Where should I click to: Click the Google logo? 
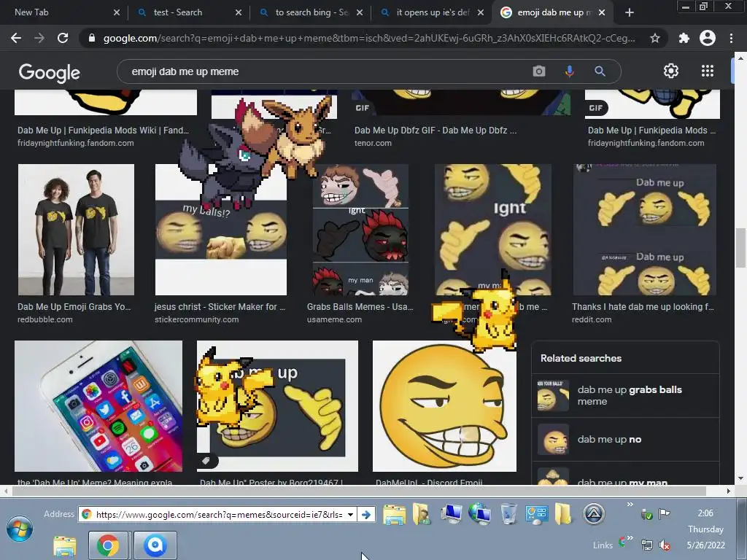tap(50, 72)
